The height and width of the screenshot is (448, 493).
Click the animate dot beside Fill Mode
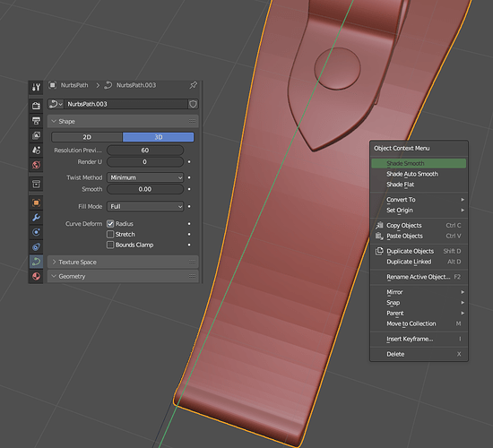tap(189, 207)
